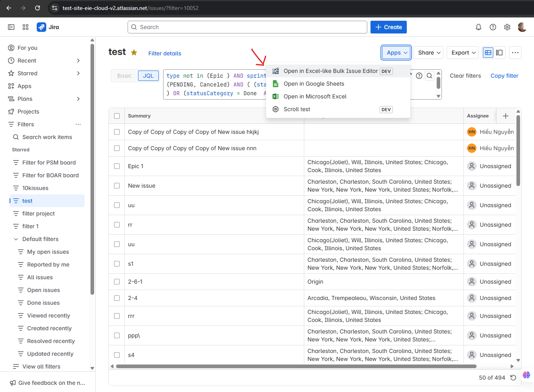Image resolution: width=534 pixels, height=392 pixels.
Task: Click the help question-mark icon in the top bar
Action: tap(493, 27)
